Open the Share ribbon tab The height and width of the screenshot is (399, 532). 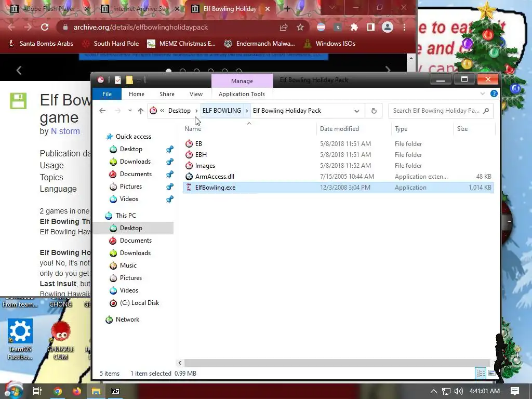(x=167, y=94)
